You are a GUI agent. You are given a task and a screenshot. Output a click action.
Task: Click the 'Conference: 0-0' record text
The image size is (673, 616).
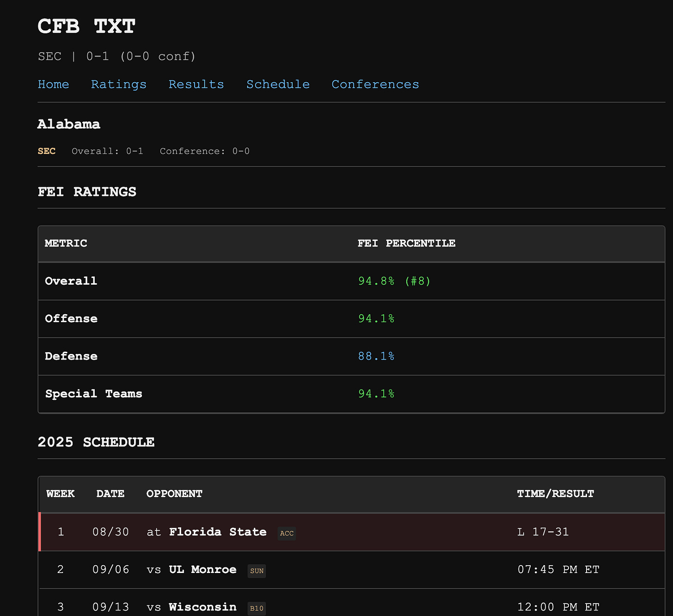point(204,151)
